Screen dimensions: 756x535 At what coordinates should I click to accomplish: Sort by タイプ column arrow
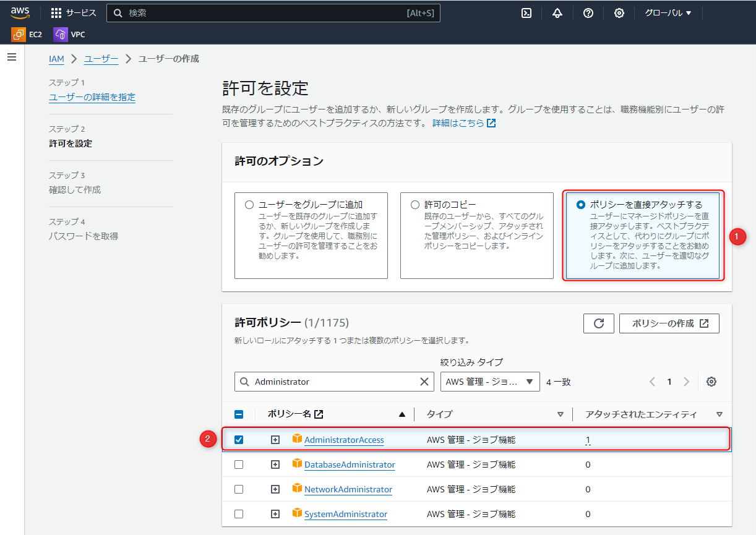(561, 414)
